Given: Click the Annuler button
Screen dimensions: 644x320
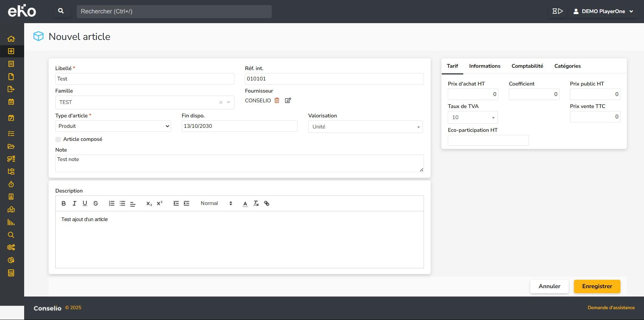Looking at the screenshot, I should (549, 286).
